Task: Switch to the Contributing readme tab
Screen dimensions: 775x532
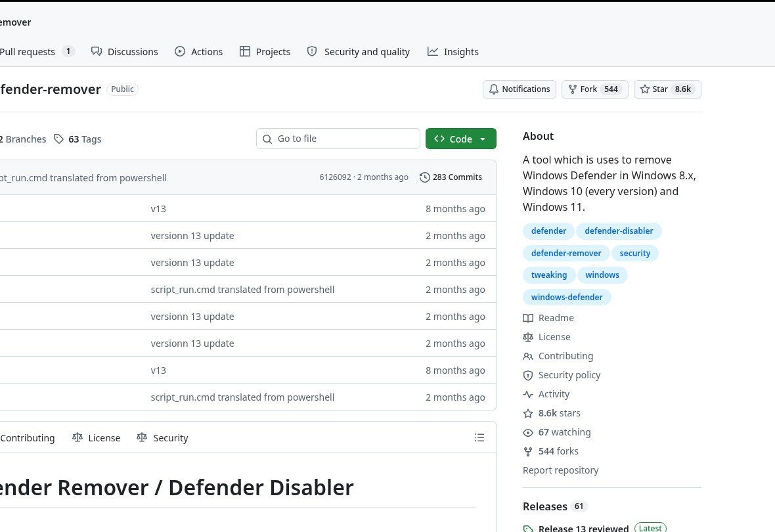Action: [x=27, y=437]
